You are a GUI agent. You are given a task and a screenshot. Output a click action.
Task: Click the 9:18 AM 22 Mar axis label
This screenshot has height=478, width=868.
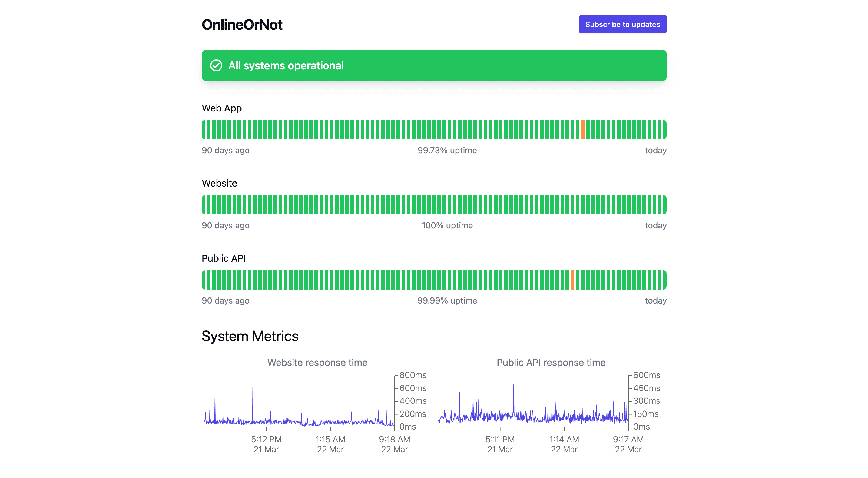tap(394, 444)
